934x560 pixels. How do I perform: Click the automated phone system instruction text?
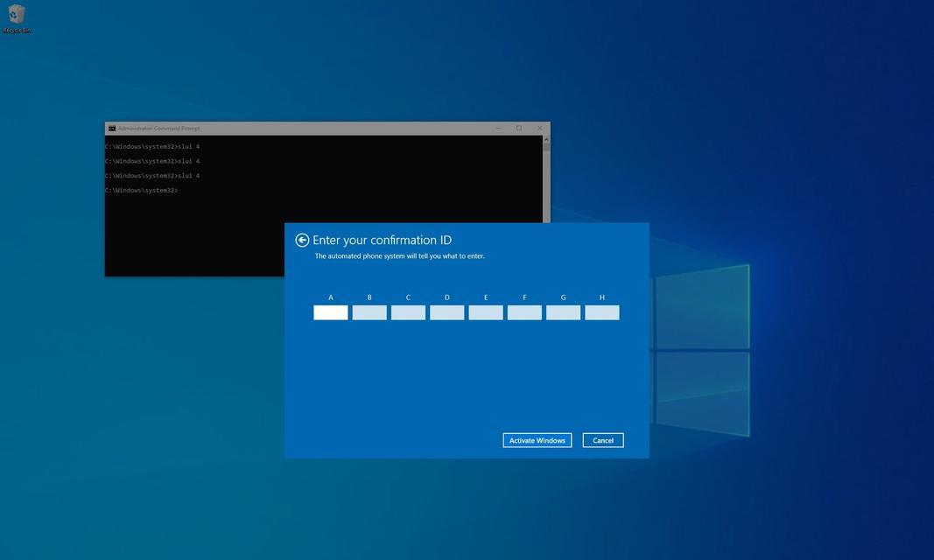(x=400, y=255)
